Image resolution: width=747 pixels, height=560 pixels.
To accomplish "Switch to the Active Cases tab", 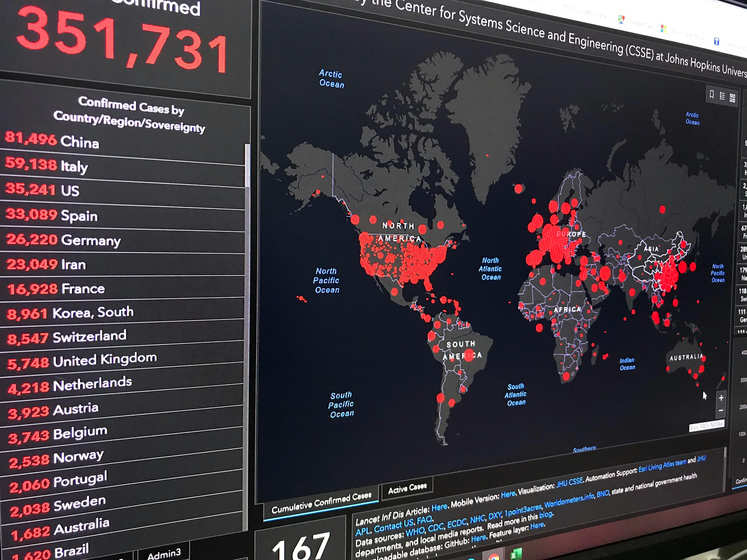I will coord(407,488).
